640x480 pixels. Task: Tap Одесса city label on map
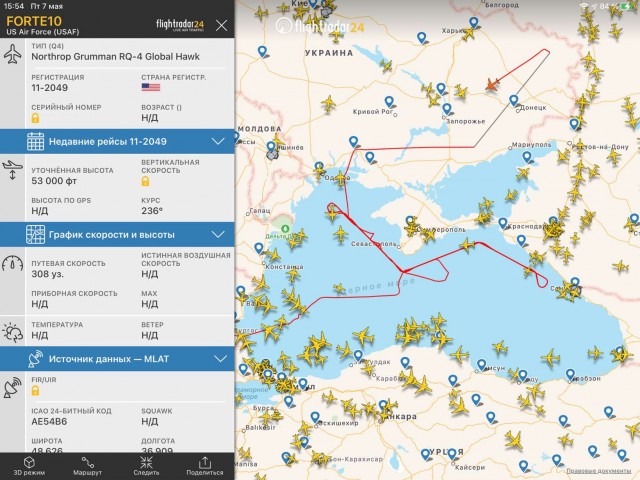pos(338,178)
